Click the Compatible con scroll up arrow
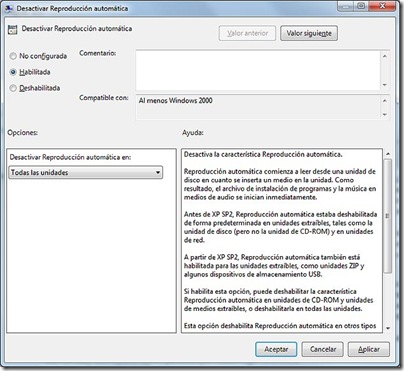This screenshot has width=404, height=371. (385, 100)
